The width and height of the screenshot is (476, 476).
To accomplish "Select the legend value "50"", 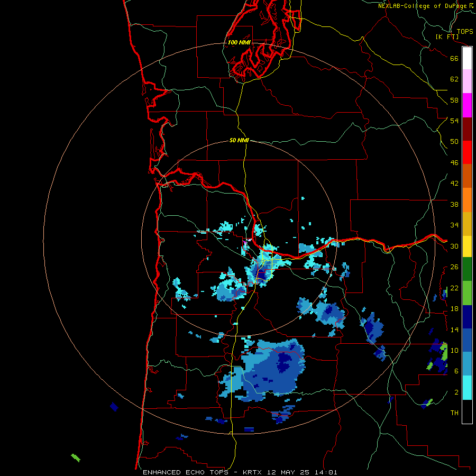I will pyautogui.click(x=454, y=141).
